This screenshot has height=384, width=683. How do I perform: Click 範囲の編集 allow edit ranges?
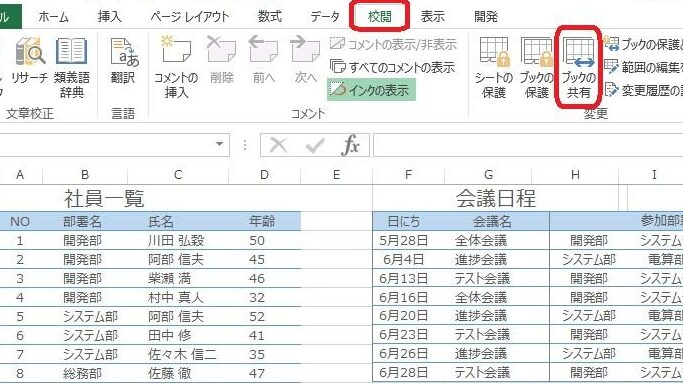coord(643,67)
